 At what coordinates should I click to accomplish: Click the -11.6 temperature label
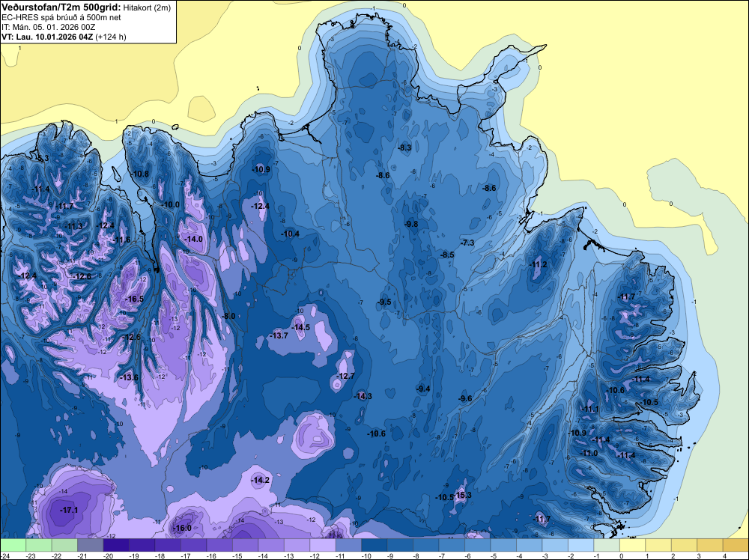click(x=121, y=240)
